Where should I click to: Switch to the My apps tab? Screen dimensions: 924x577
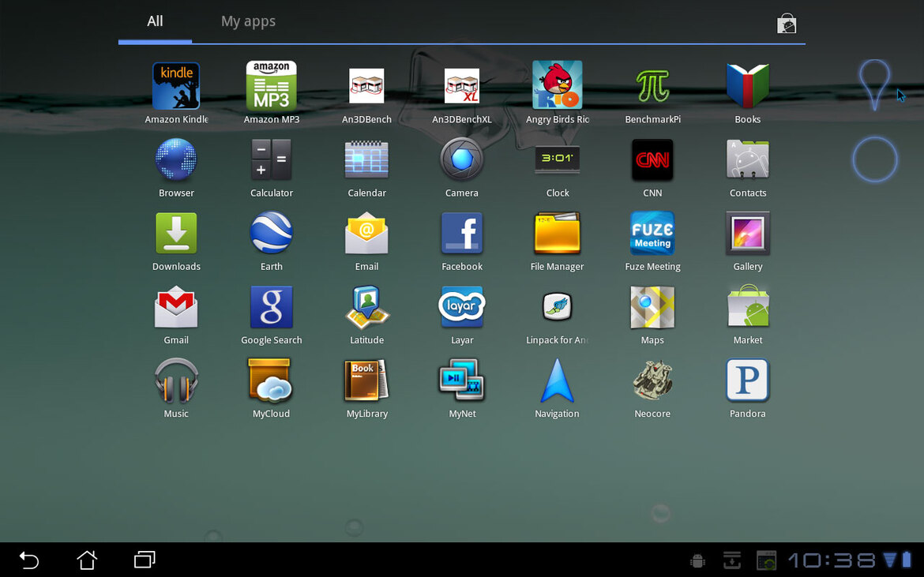click(x=248, y=21)
